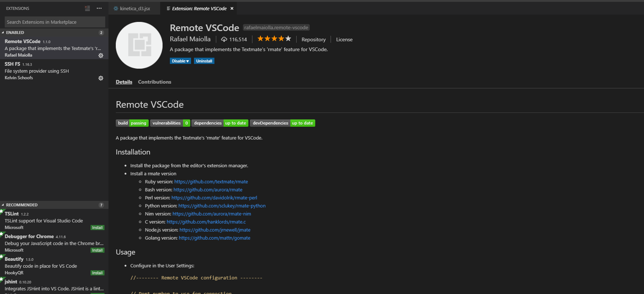Select the jshint recommendation

54,286
